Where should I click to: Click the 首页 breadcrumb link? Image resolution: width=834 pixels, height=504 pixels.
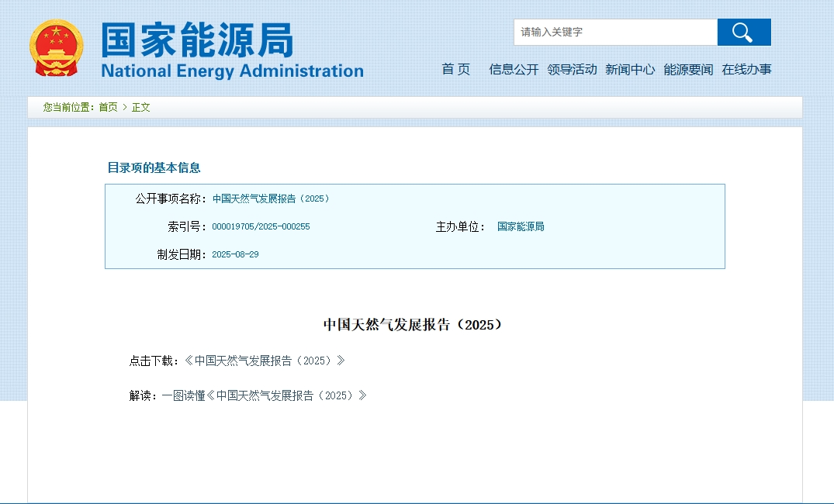(x=108, y=108)
